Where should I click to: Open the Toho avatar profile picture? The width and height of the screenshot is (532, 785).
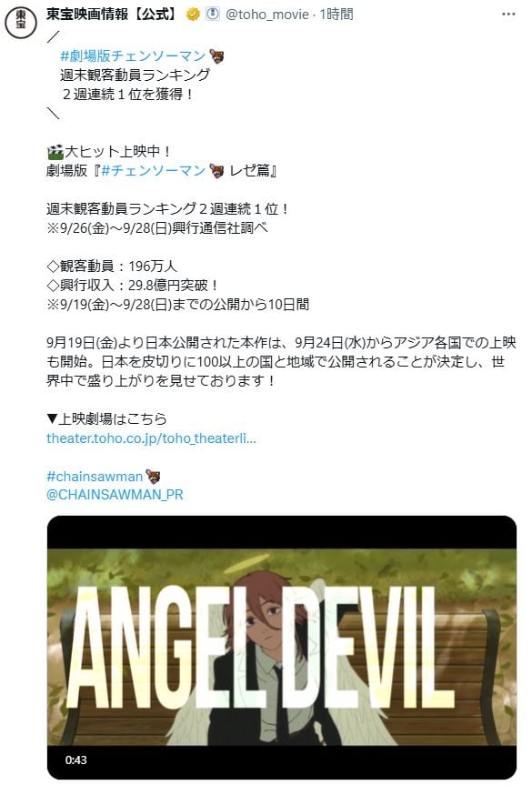coord(21,23)
